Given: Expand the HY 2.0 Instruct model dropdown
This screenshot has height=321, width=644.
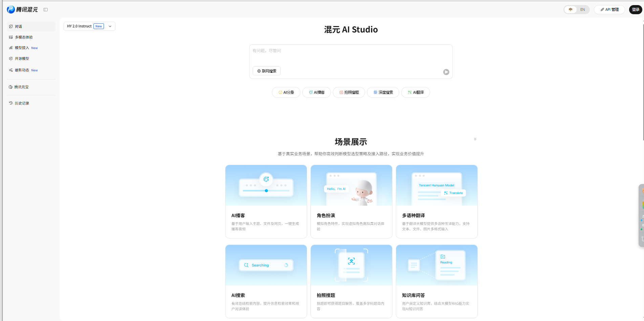Looking at the screenshot, I should click(89, 26).
